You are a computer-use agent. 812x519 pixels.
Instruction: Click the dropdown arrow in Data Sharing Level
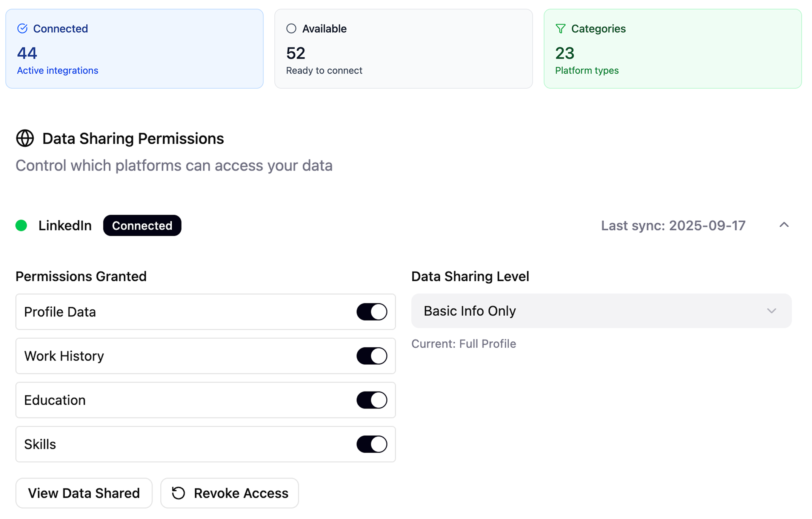pos(772,311)
